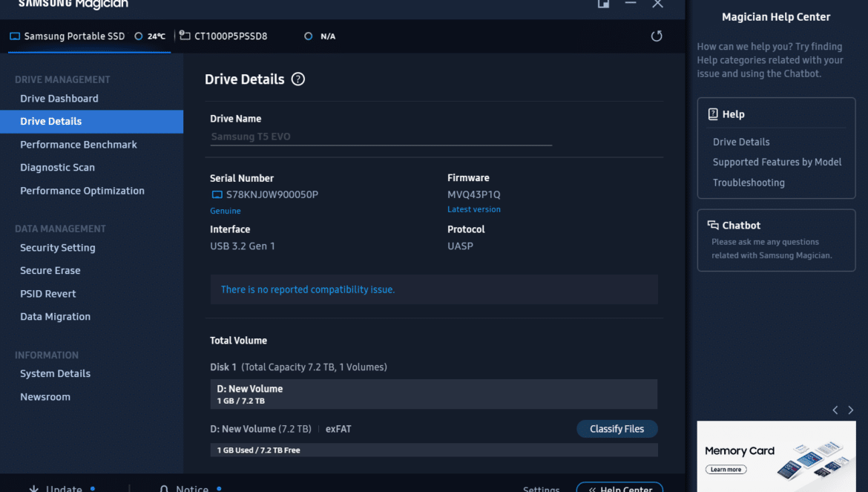Image resolution: width=868 pixels, height=492 pixels.
Task: Click the D: New Volume disk bar
Action: coord(433,394)
